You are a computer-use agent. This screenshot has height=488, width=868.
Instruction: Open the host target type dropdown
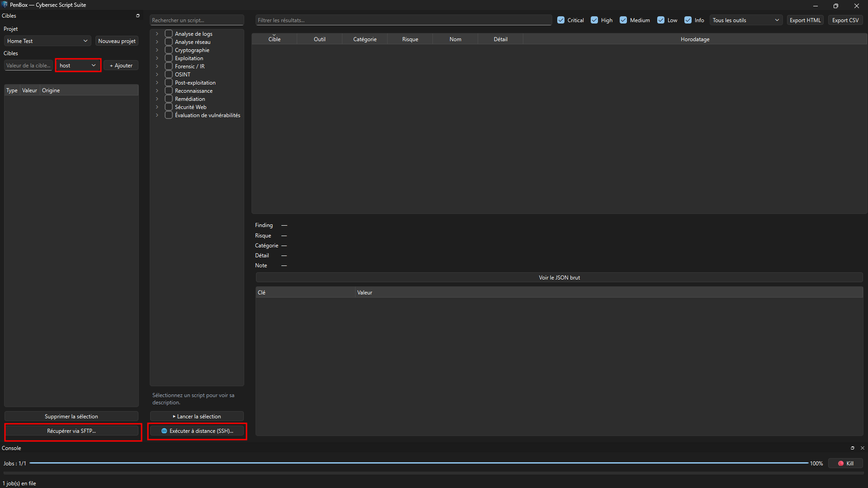[78, 65]
